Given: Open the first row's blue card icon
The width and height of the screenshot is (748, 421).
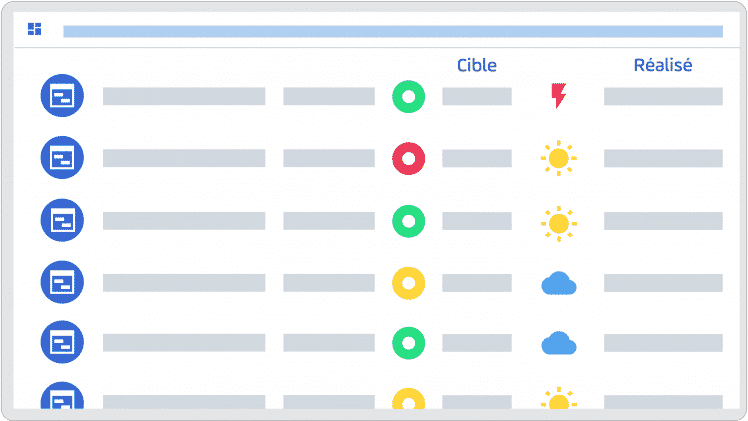Looking at the screenshot, I should coord(62,95).
